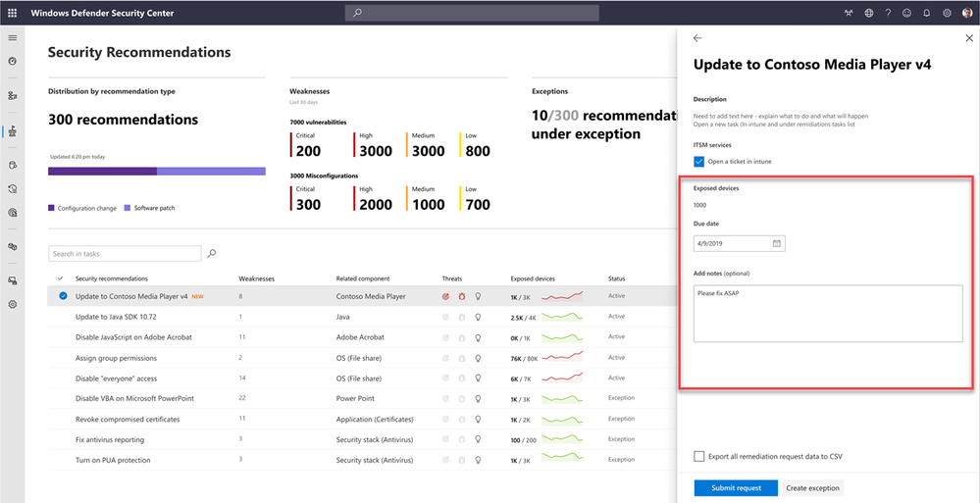Click the magnifier beside Search in tasks
The height and width of the screenshot is (503, 980).
(x=212, y=253)
